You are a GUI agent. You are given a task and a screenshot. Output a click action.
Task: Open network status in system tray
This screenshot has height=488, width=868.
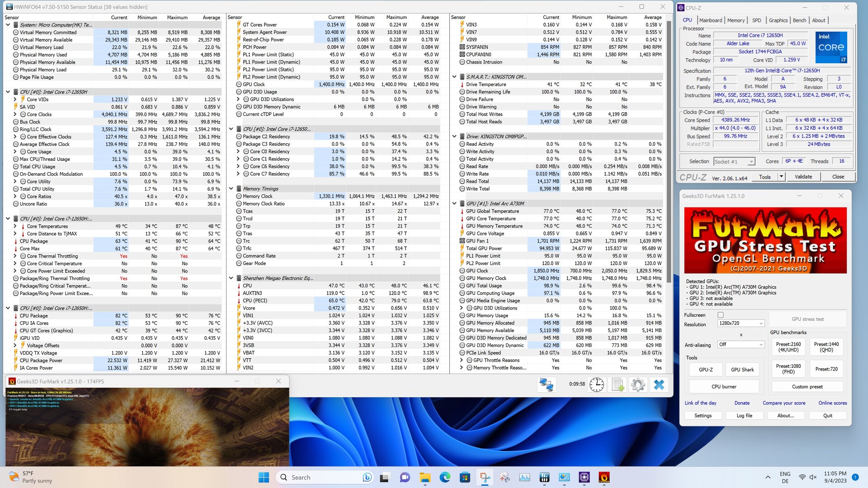(x=802, y=477)
